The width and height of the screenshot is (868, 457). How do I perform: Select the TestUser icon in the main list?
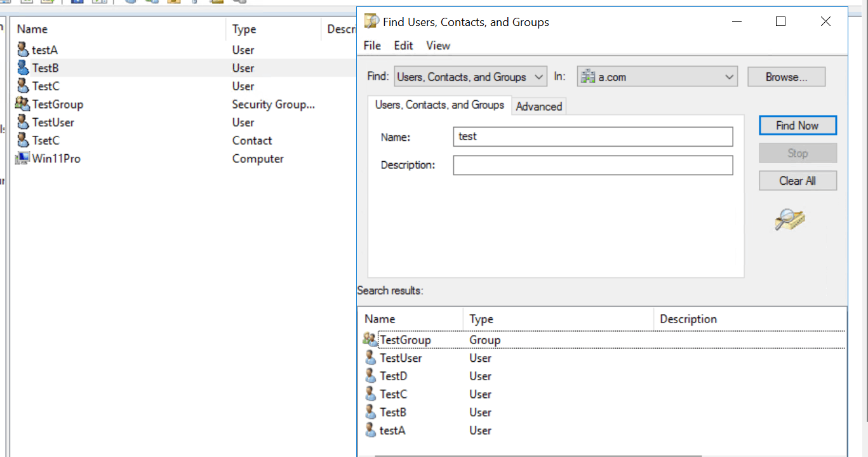point(23,122)
